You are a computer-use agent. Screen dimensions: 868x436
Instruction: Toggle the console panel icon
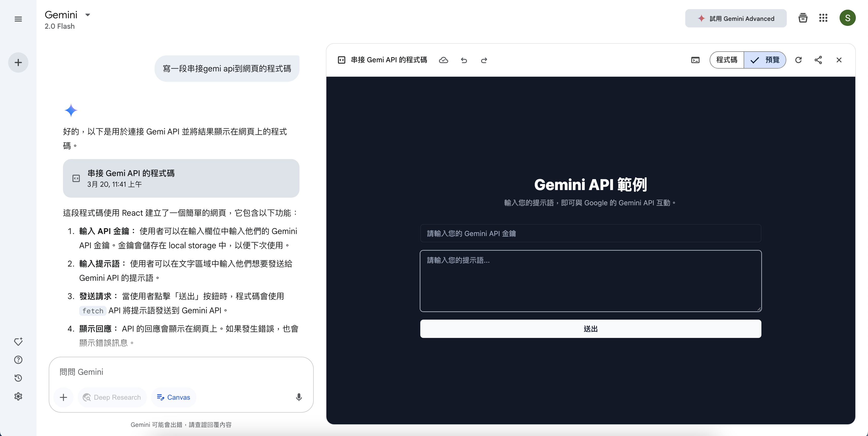pos(695,60)
